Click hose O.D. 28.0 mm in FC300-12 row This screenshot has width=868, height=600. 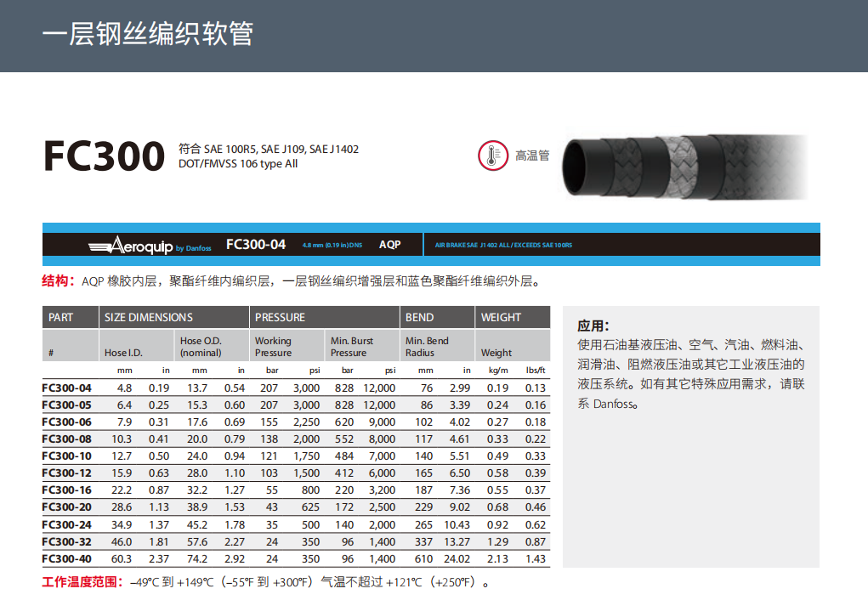pos(197,473)
